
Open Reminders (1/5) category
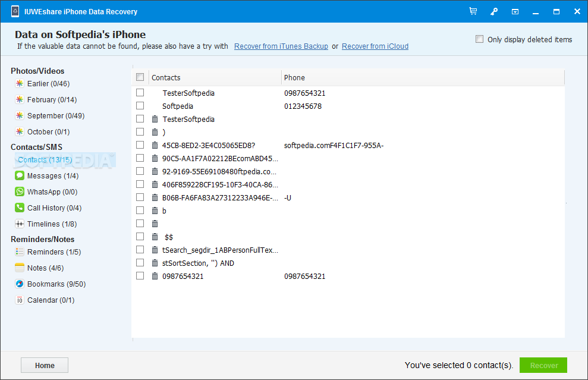point(54,252)
